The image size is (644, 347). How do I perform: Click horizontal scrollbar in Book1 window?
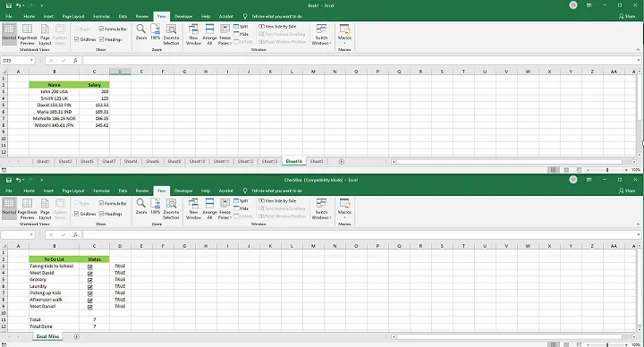click(509, 162)
